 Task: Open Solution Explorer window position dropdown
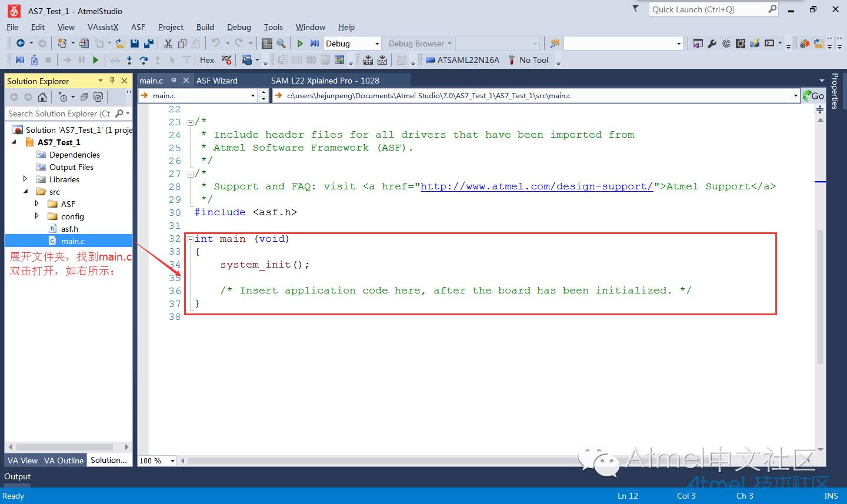point(101,81)
